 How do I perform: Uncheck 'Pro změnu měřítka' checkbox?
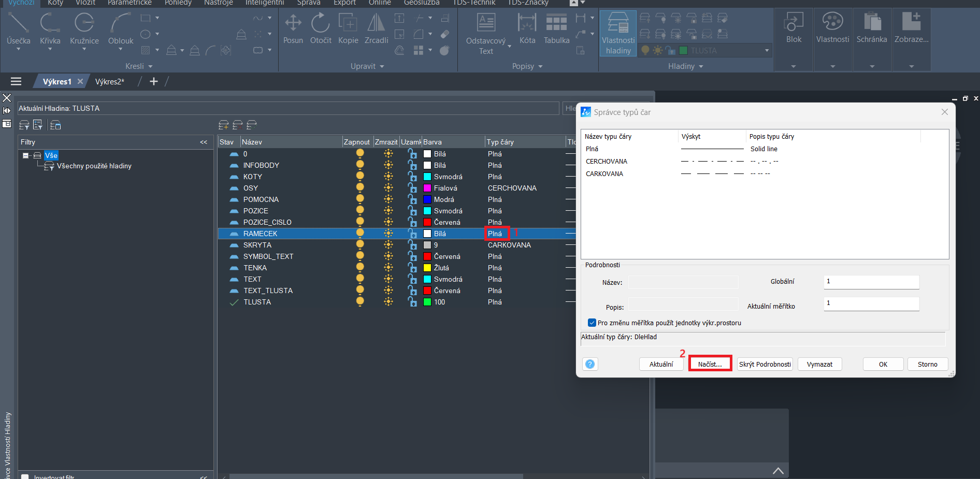point(592,323)
